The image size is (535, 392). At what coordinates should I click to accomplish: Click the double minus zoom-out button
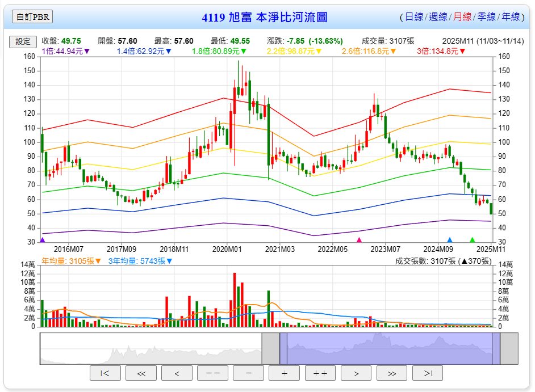(x=212, y=373)
